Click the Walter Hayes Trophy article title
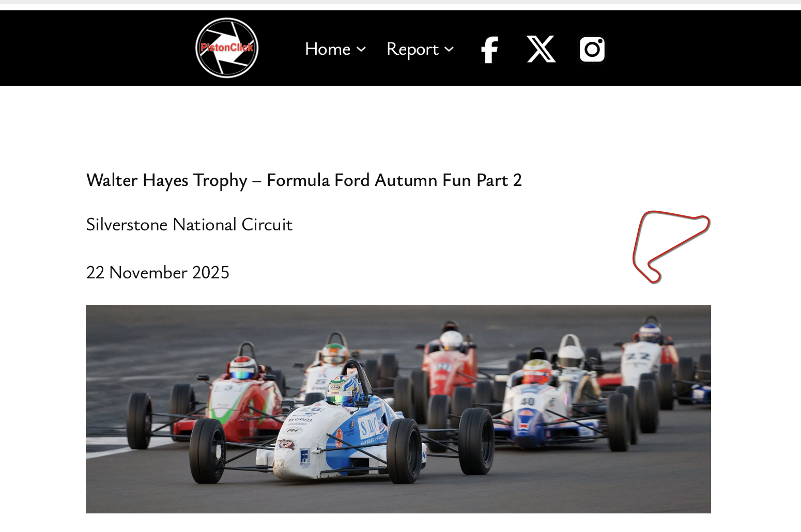The height and width of the screenshot is (532, 801). [x=304, y=180]
